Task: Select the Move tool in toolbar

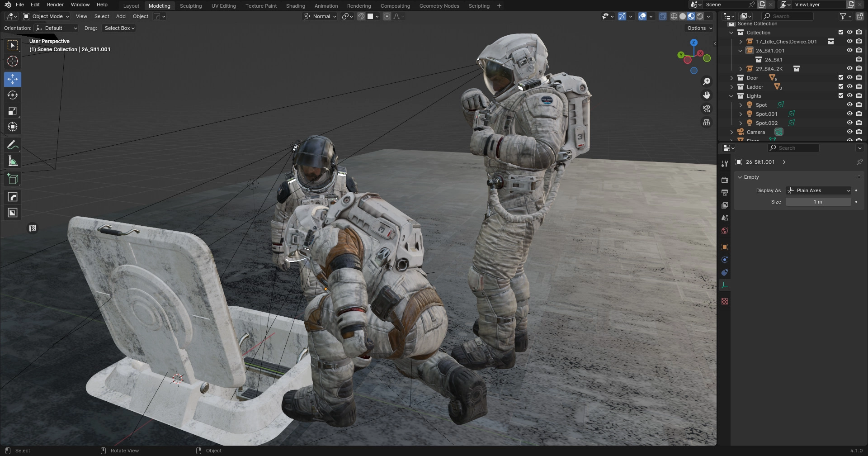Action: 13,80
